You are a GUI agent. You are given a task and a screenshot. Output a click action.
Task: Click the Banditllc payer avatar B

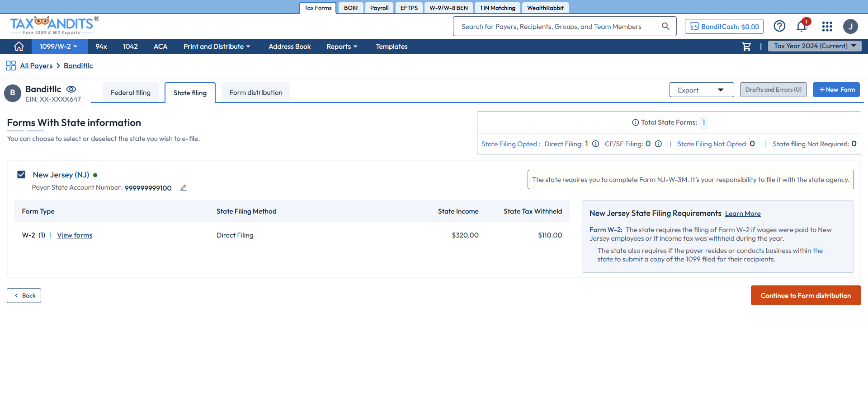(x=13, y=93)
